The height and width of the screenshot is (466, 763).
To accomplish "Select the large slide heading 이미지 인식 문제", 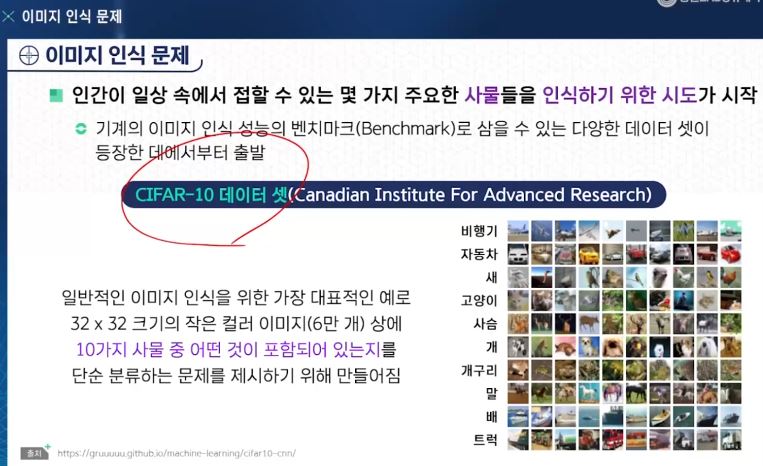I will (x=117, y=55).
